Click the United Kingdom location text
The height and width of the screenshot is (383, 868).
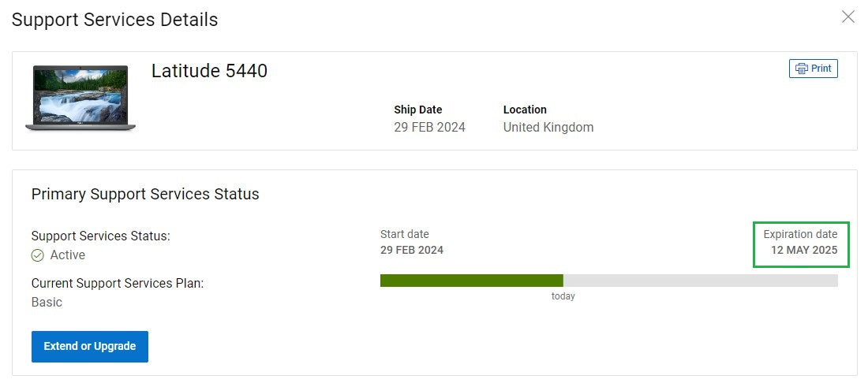[x=548, y=127]
